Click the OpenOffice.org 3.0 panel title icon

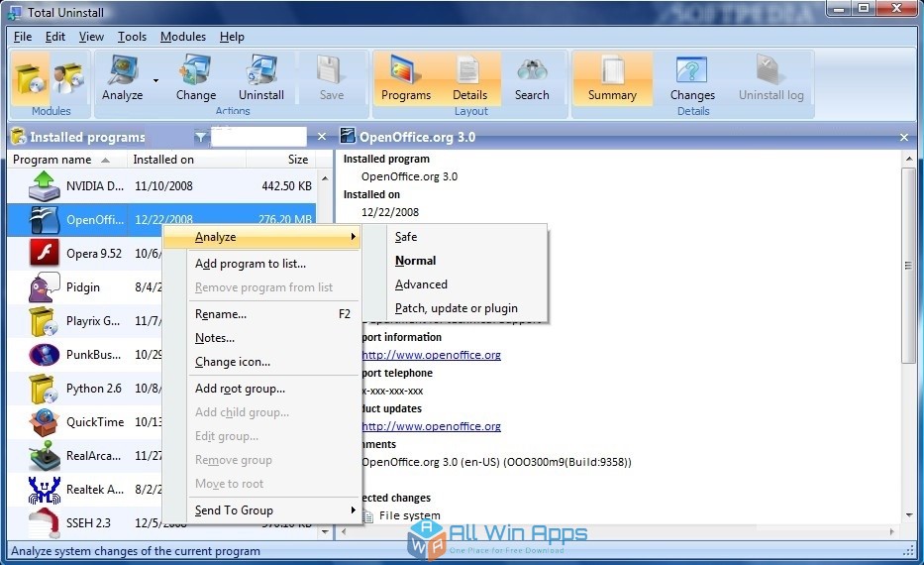pyautogui.click(x=348, y=136)
